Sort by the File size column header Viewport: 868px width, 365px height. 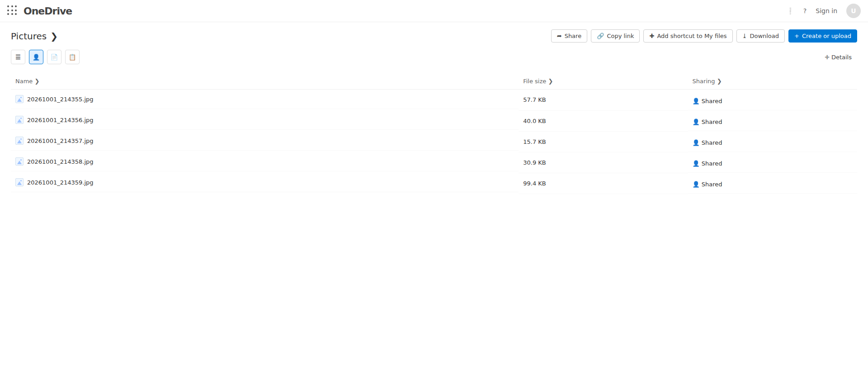(x=538, y=81)
